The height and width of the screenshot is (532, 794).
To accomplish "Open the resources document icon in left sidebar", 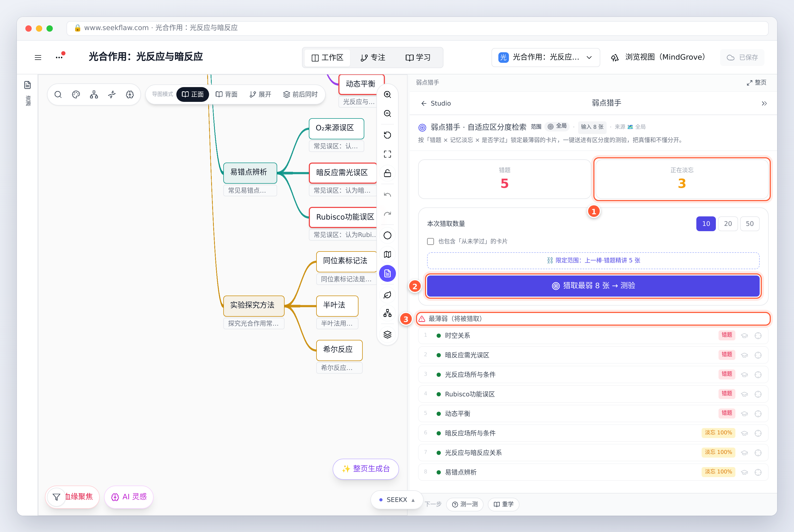I will click(28, 85).
